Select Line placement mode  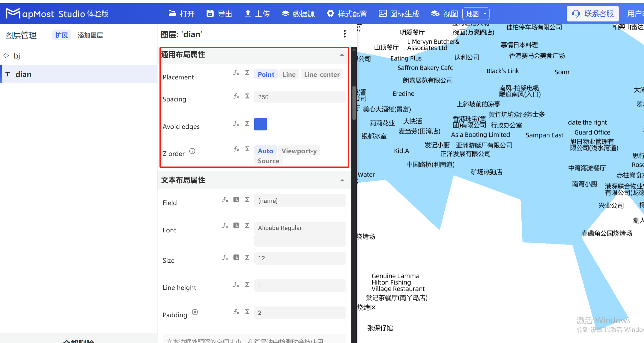(x=289, y=74)
